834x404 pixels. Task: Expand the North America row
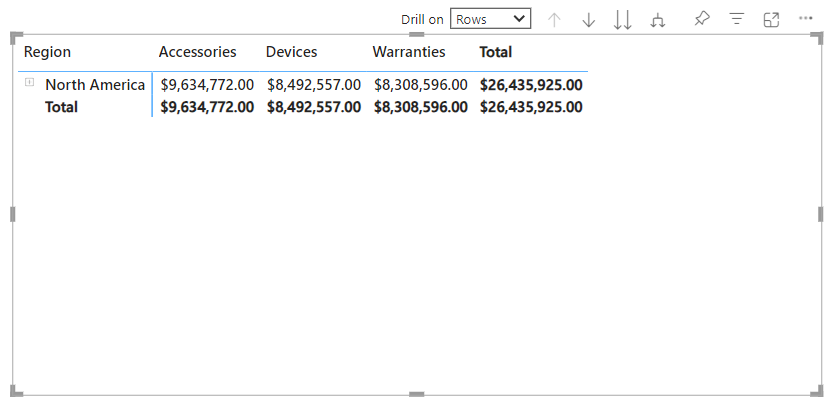pos(30,83)
